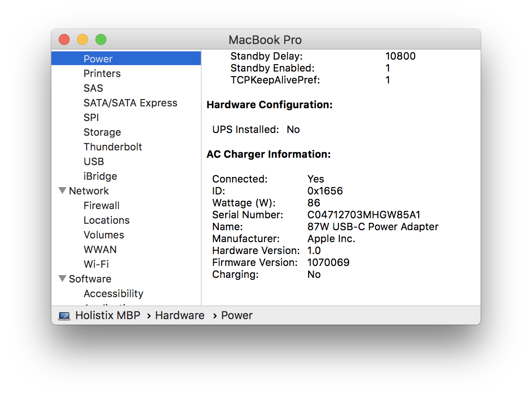Click Power in the bottom path bar
The image size is (532, 398).
pyautogui.click(x=237, y=315)
